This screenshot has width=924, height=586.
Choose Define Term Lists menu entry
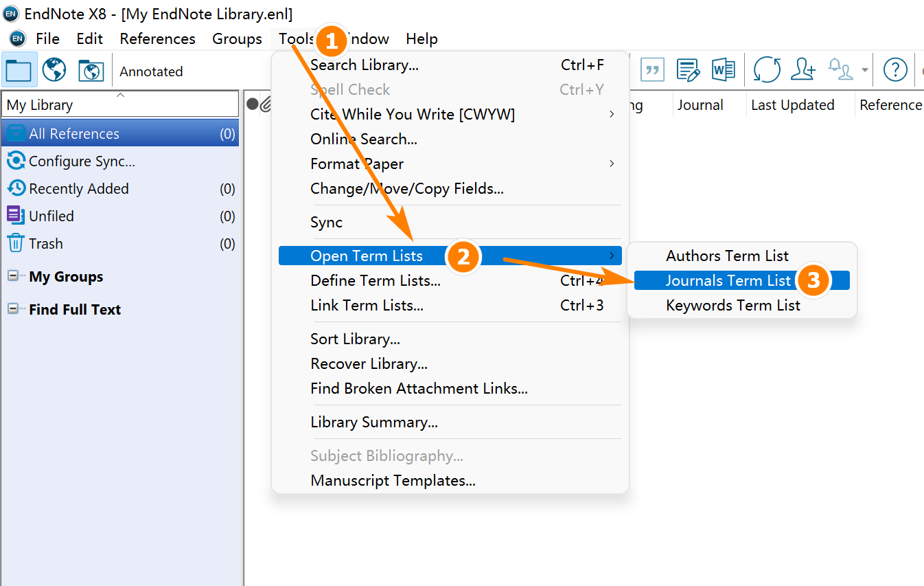click(450, 281)
